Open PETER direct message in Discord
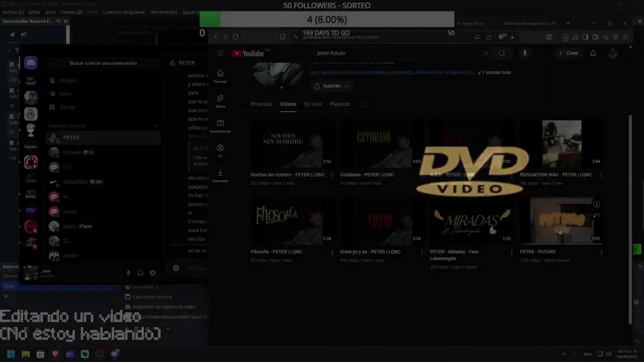 pos(103,137)
